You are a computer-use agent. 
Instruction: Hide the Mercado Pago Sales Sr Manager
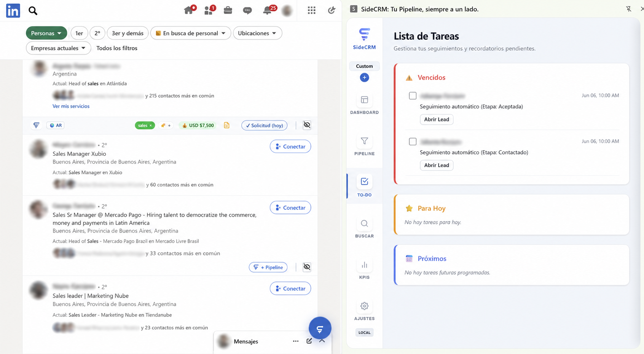click(307, 267)
